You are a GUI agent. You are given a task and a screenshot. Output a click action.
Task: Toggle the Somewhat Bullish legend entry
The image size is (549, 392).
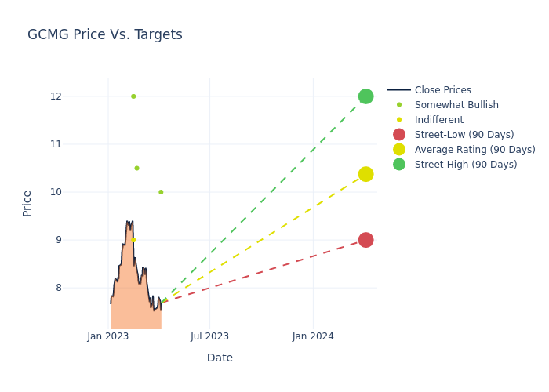coord(456,105)
